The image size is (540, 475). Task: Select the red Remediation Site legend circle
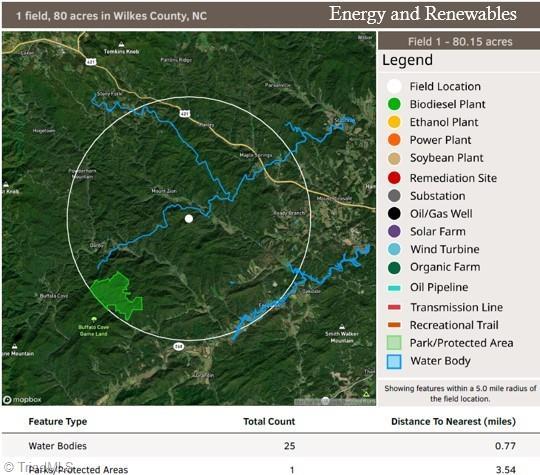[x=394, y=178]
